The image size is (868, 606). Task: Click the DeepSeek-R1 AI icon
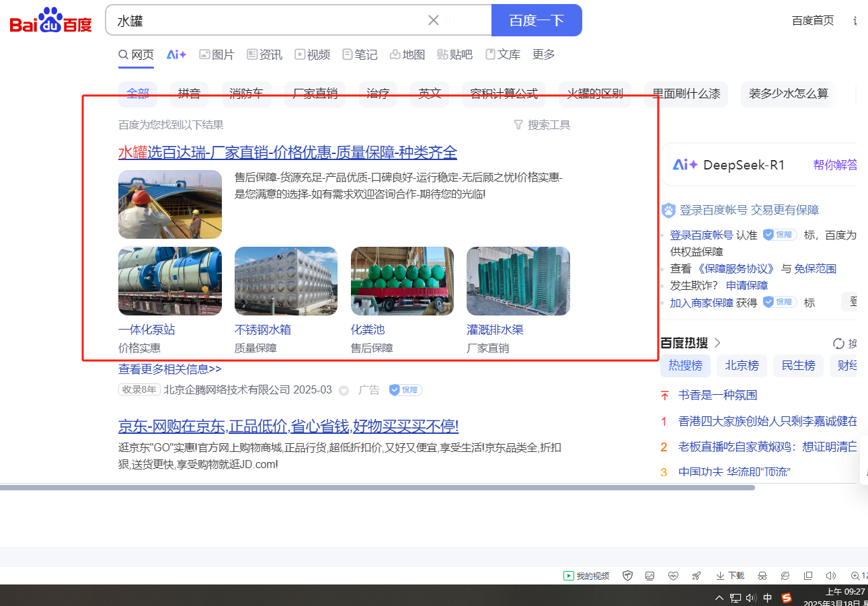point(685,165)
